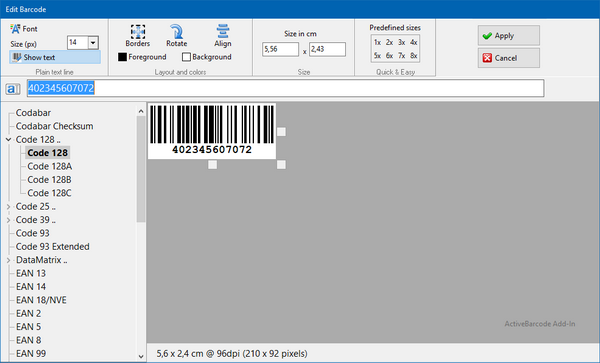
Task: Click the height field showing 2,43
Action: point(328,49)
